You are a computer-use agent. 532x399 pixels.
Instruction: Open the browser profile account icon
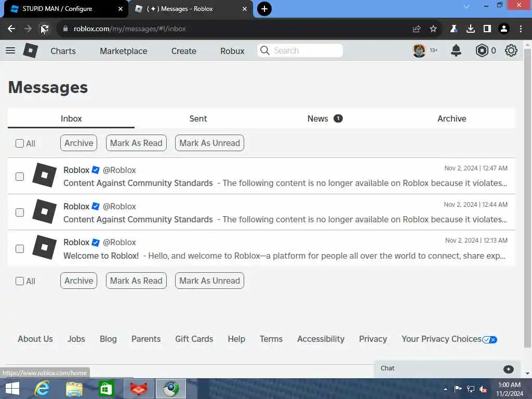pos(504,29)
